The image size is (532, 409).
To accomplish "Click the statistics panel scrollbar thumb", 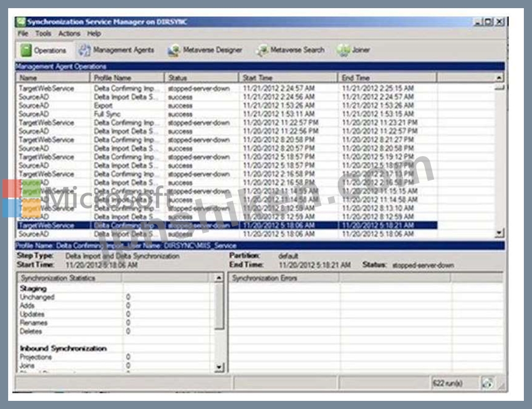I will 219,306.
